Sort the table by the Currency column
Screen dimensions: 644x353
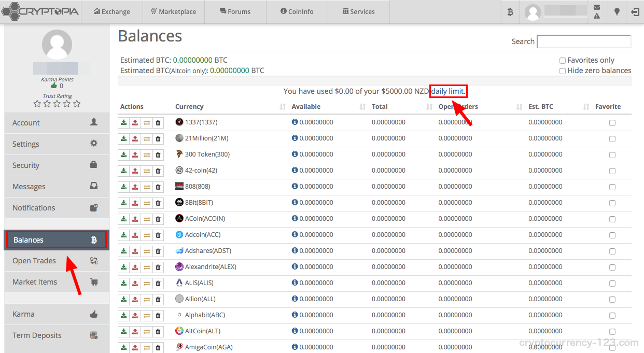coord(231,107)
